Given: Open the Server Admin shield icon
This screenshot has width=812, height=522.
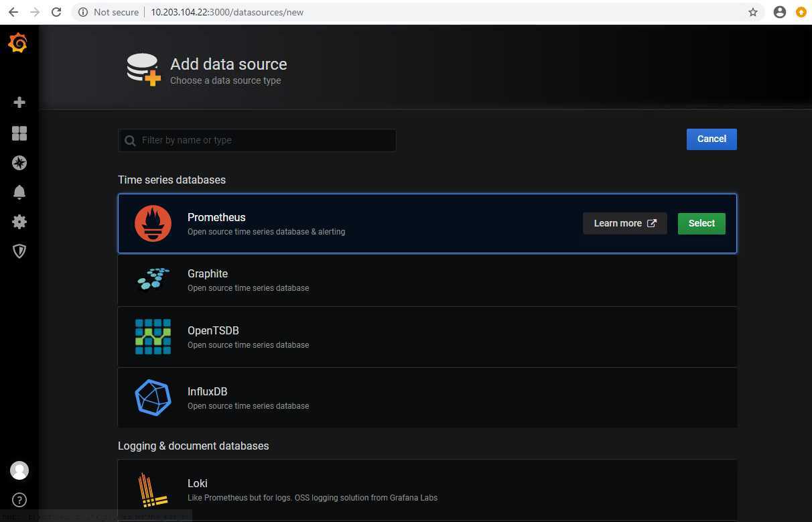Looking at the screenshot, I should 19,251.
